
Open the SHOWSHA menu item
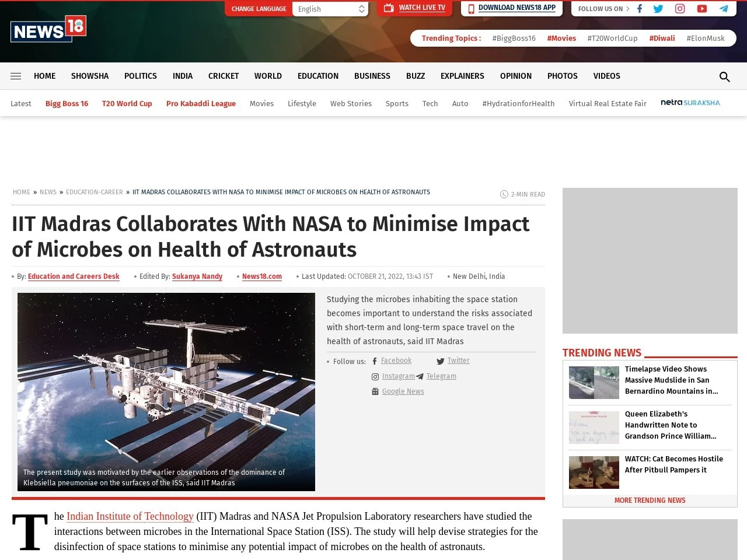(90, 76)
